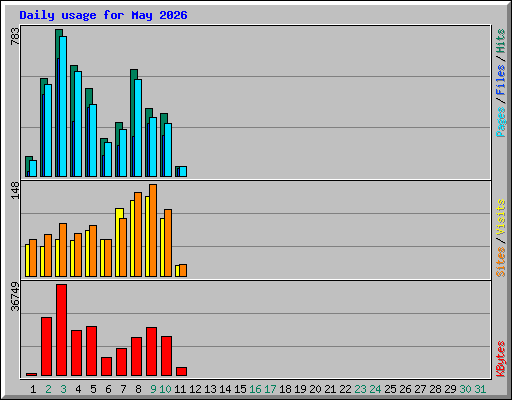
Task: Click the red KBytes bar for day 9
Action: tap(151, 352)
